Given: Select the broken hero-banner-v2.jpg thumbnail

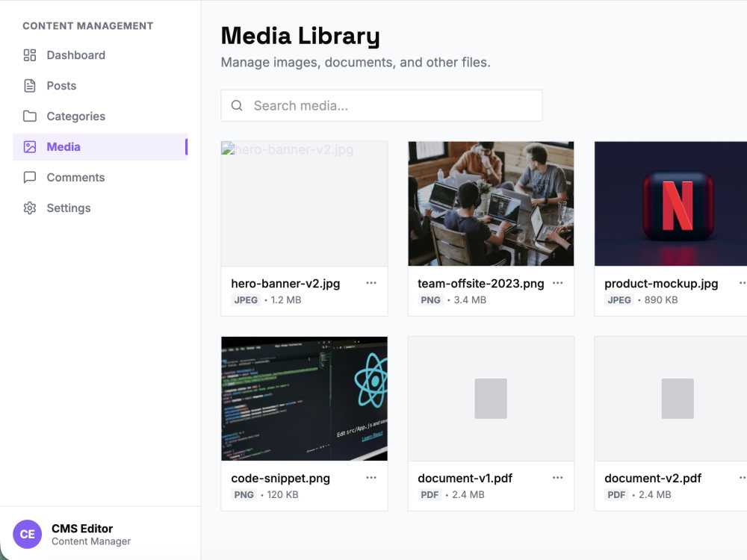Looking at the screenshot, I should (305, 204).
